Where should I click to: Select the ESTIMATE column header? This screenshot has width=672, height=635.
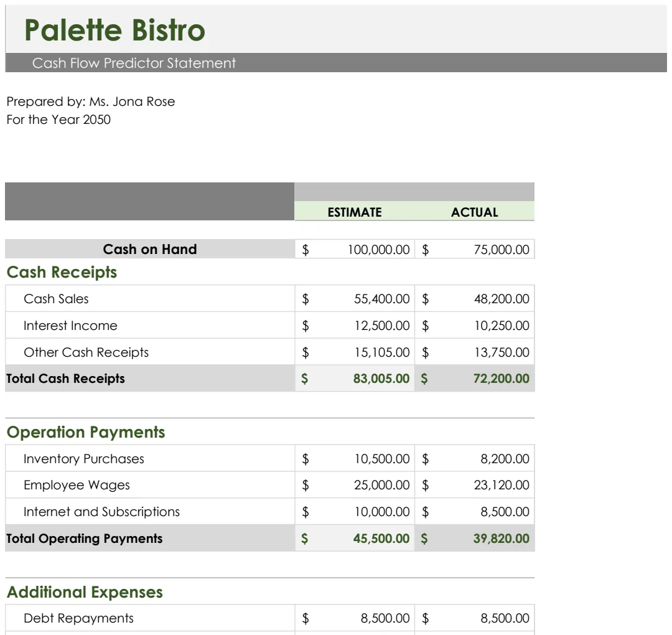(355, 212)
